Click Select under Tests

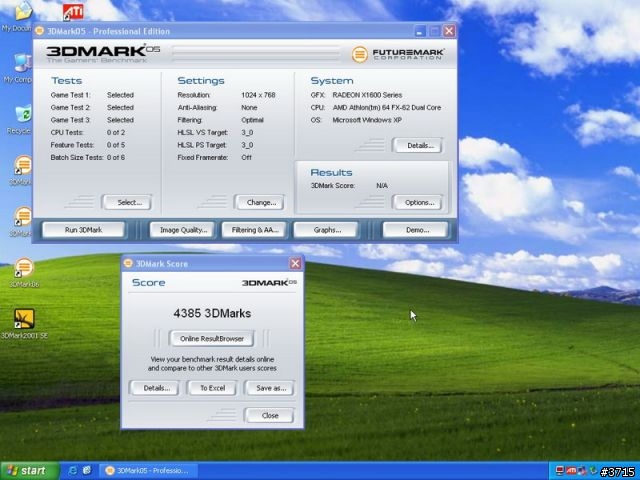(x=129, y=202)
